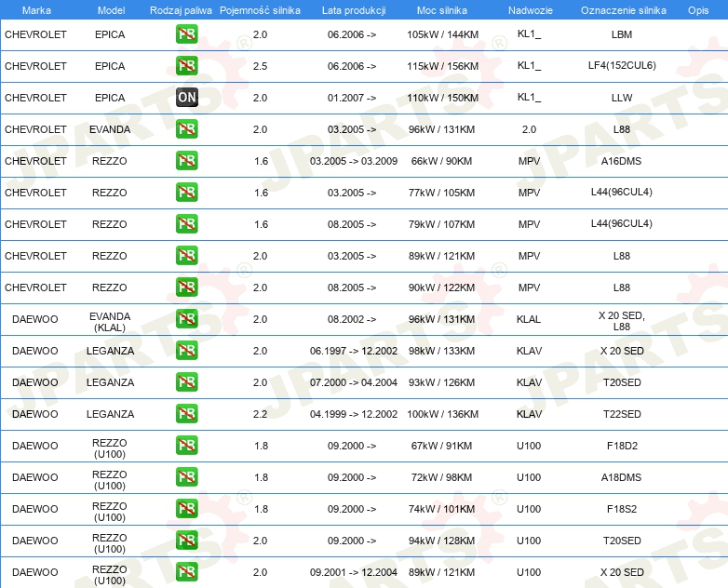Select the engine code LBM cell
Image resolution: width=728 pixels, height=588 pixels.
pos(622,34)
